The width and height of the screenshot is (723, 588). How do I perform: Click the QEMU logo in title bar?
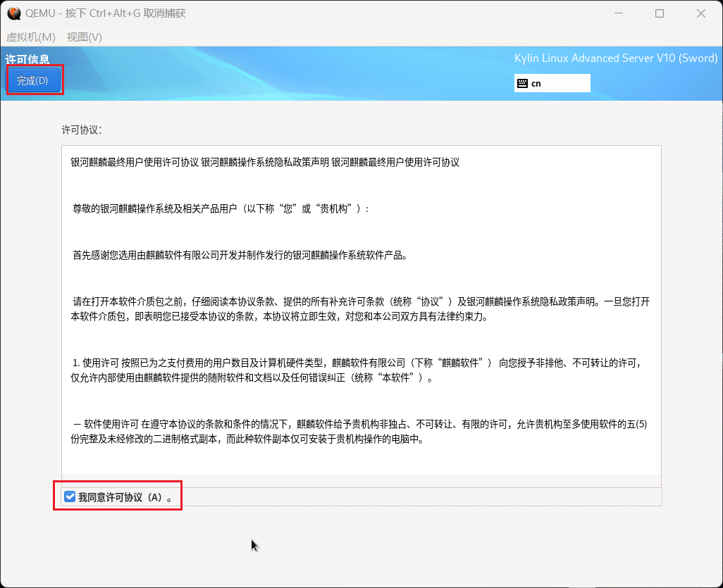pos(14,13)
